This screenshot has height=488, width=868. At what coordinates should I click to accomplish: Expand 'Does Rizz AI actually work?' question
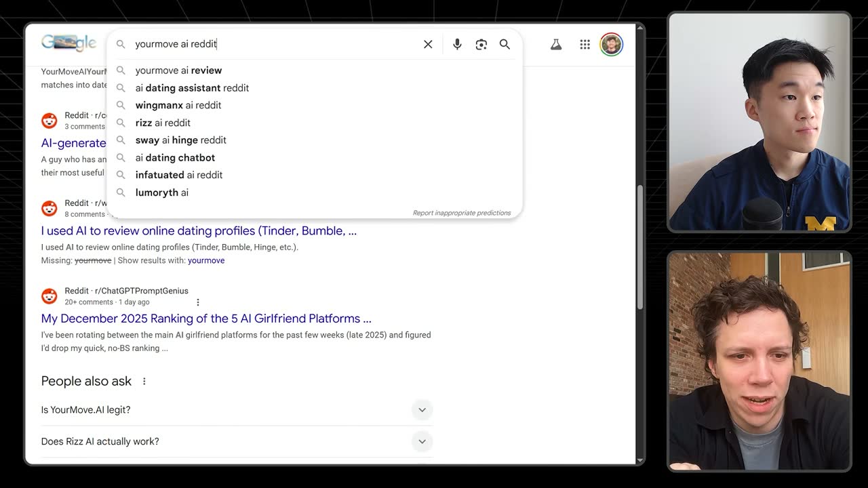[x=237, y=442]
